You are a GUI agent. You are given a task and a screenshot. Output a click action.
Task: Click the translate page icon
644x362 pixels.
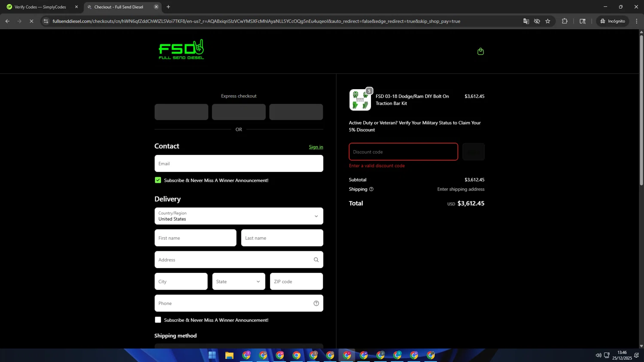pyautogui.click(x=526, y=21)
